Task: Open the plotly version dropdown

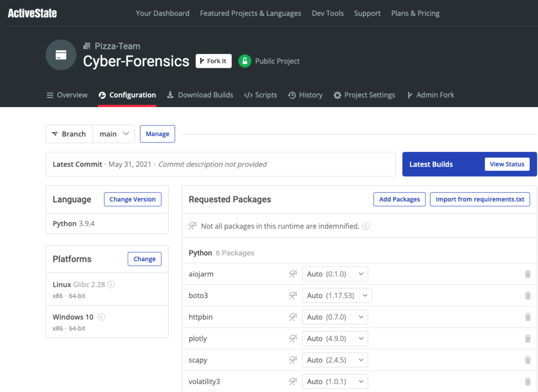Action: click(x=335, y=338)
